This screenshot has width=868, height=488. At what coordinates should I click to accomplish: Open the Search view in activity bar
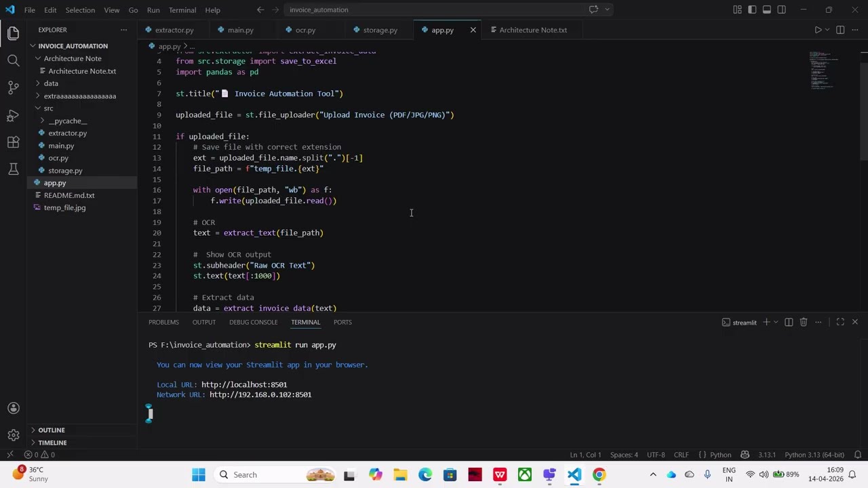(x=13, y=60)
